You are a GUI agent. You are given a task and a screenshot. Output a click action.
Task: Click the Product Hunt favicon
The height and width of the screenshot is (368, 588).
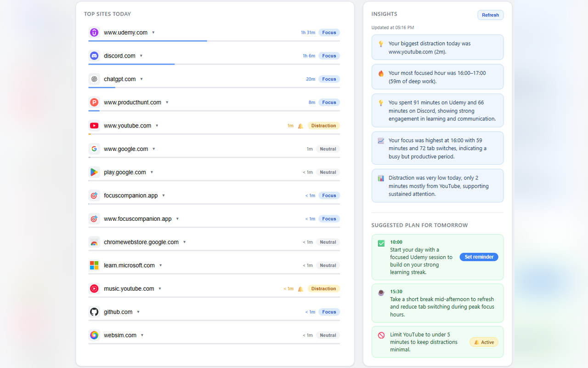coord(94,102)
